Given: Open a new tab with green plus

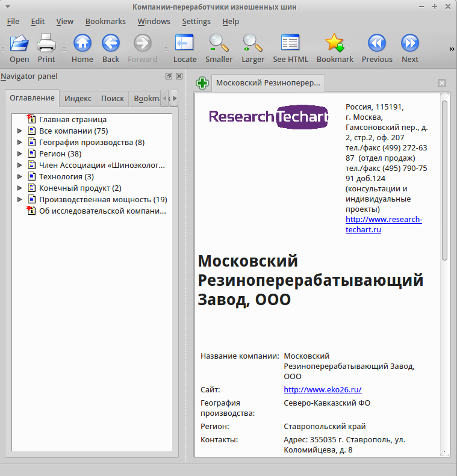Looking at the screenshot, I should click(202, 83).
